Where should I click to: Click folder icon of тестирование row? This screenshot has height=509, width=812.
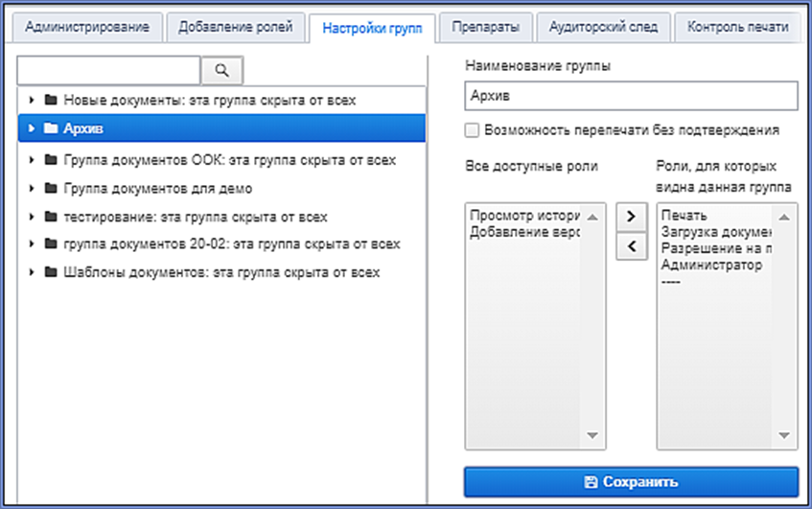coord(51,216)
